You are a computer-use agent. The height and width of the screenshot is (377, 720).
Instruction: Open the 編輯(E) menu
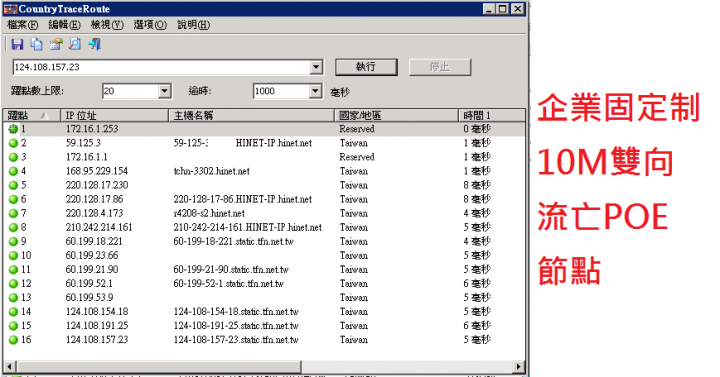64,25
